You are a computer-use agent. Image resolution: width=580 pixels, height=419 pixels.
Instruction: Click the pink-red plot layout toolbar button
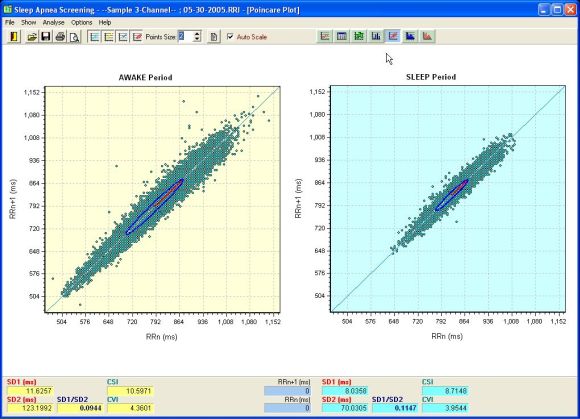click(137, 37)
